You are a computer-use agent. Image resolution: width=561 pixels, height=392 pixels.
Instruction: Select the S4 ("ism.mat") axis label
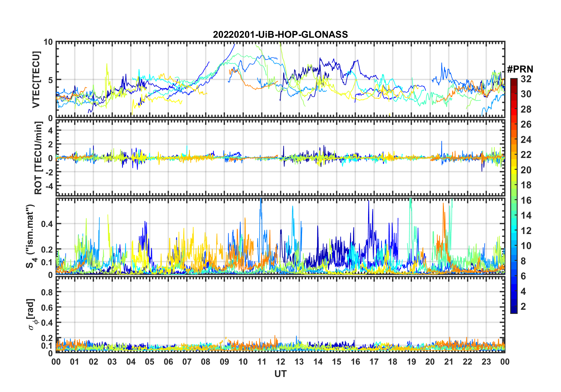pos(30,236)
